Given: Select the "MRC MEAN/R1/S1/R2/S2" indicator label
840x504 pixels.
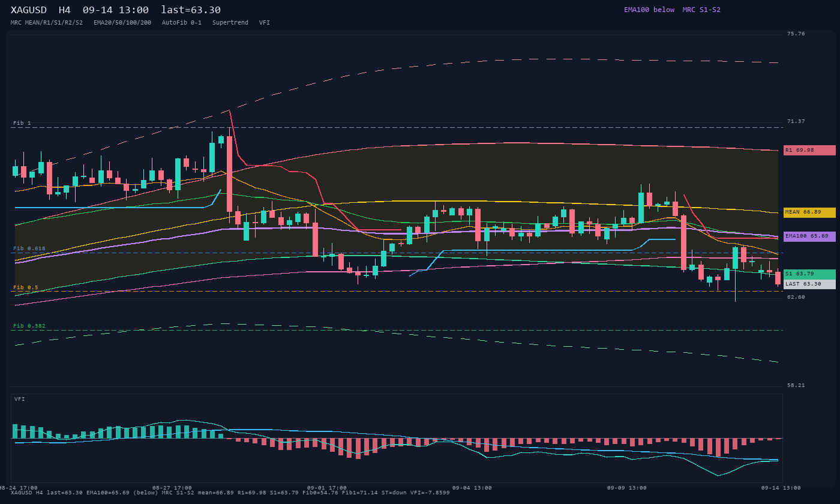Looking at the screenshot, I should point(47,23).
